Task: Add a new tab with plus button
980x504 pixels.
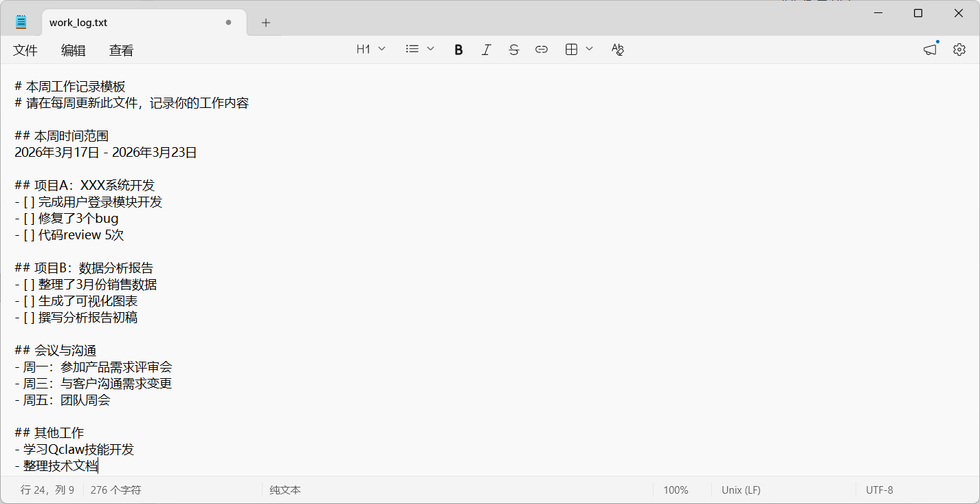Action: [266, 23]
